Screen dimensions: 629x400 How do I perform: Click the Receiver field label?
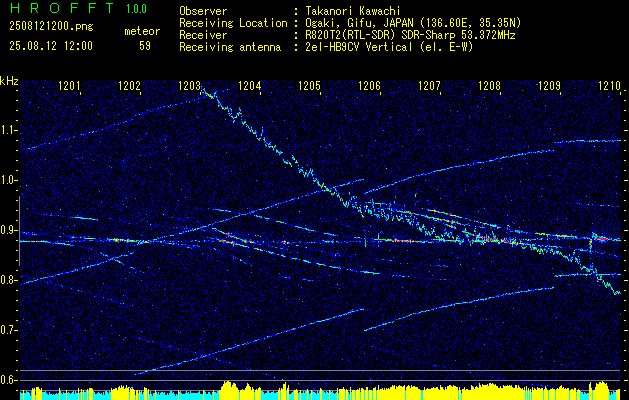(x=203, y=35)
